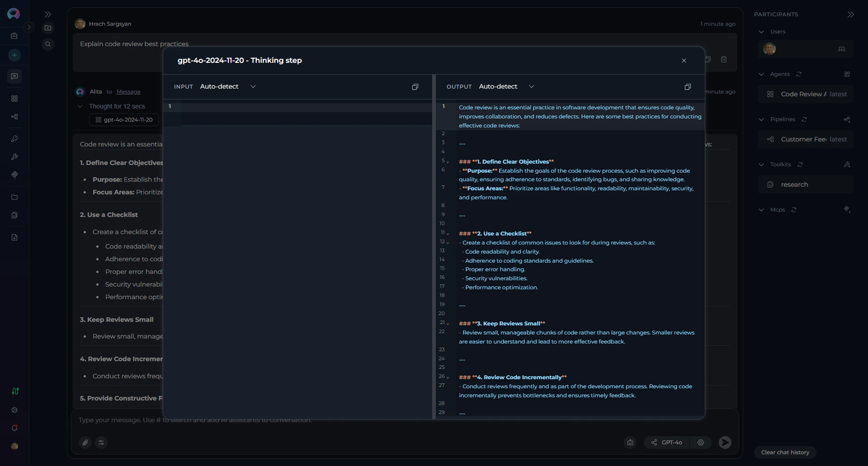The width and height of the screenshot is (868, 466).
Task: Open the 'Message' link next to Alita
Action: (x=128, y=91)
